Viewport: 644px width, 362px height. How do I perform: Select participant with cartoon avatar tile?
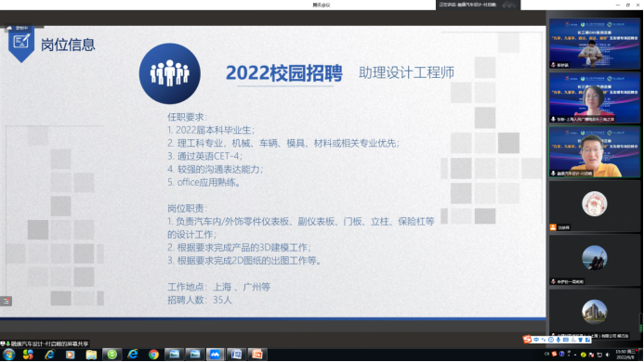point(595,206)
